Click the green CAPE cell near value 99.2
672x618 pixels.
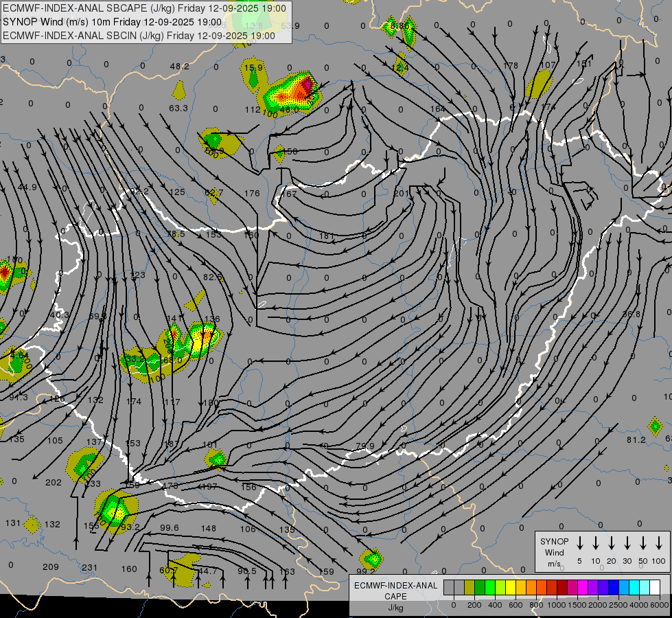point(373,559)
